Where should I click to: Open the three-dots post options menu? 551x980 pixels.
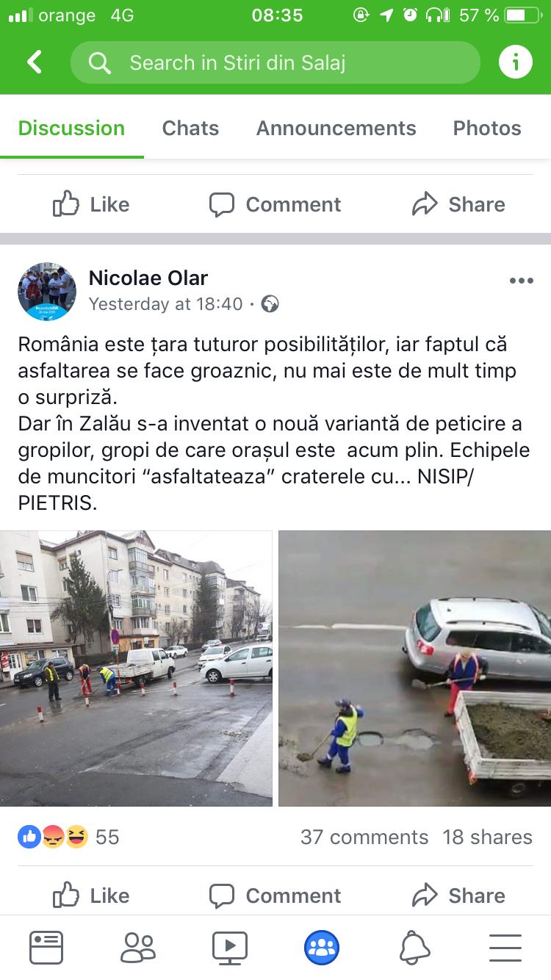(x=521, y=281)
